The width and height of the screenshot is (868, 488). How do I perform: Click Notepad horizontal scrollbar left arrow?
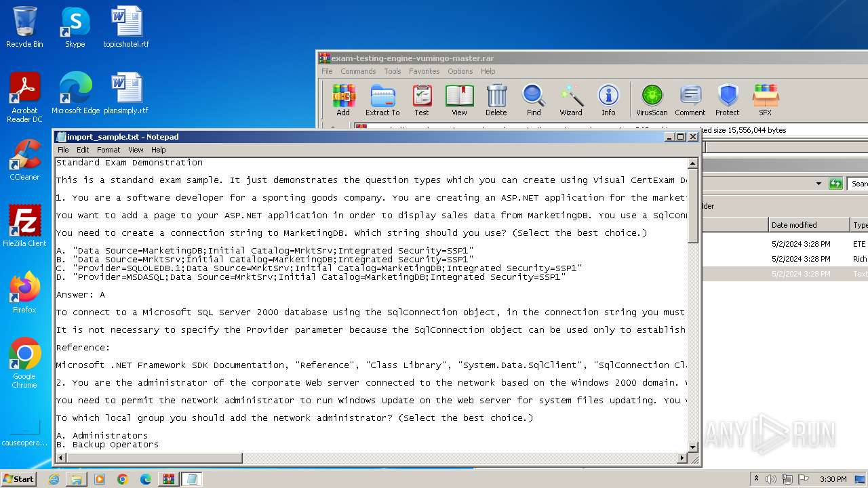[61, 458]
